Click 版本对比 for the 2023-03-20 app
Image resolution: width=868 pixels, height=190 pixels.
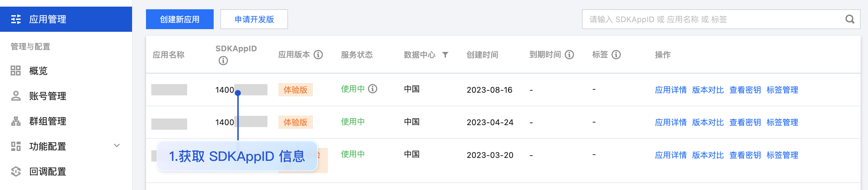tap(708, 155)
